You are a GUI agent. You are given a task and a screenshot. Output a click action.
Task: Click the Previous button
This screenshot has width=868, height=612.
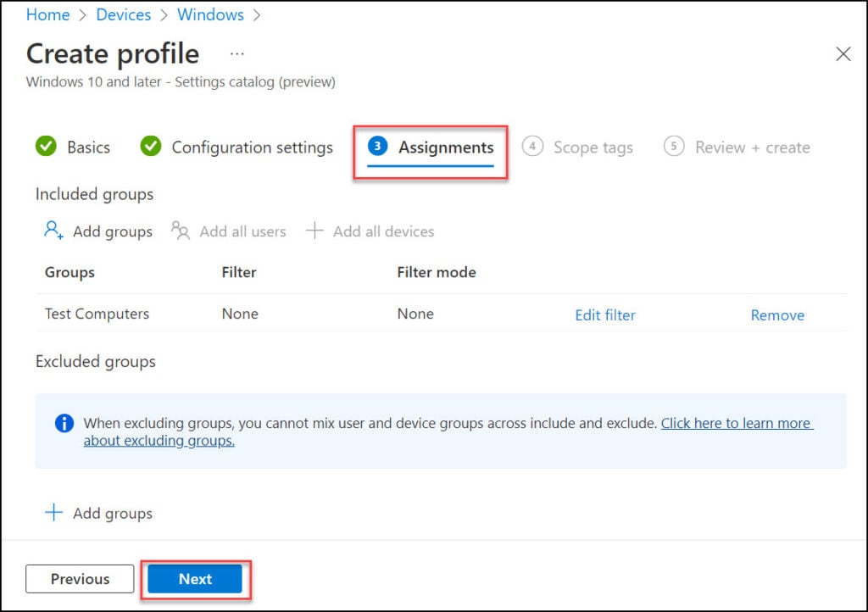[80, 579]
